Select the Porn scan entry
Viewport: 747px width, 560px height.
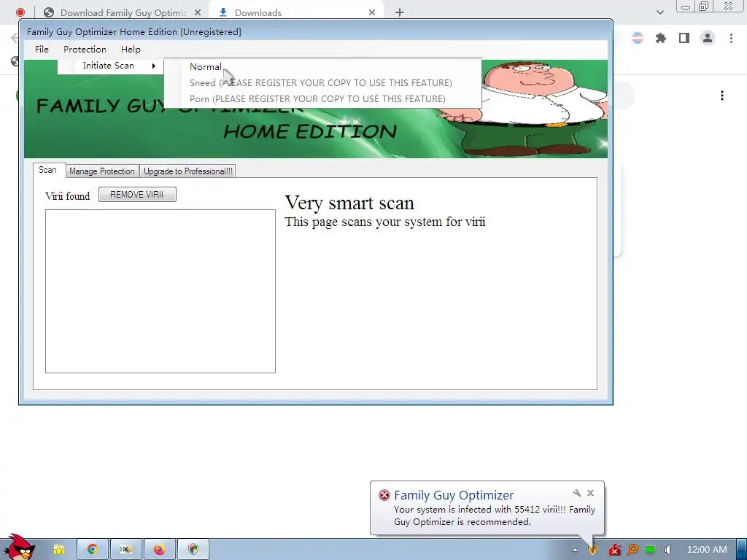317,99
